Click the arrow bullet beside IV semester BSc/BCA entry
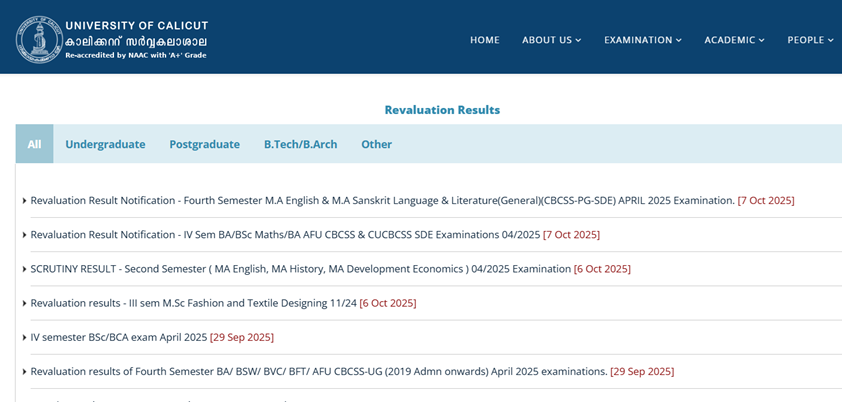The width and height of the screenshot is (842, 402). pos(25,337)
